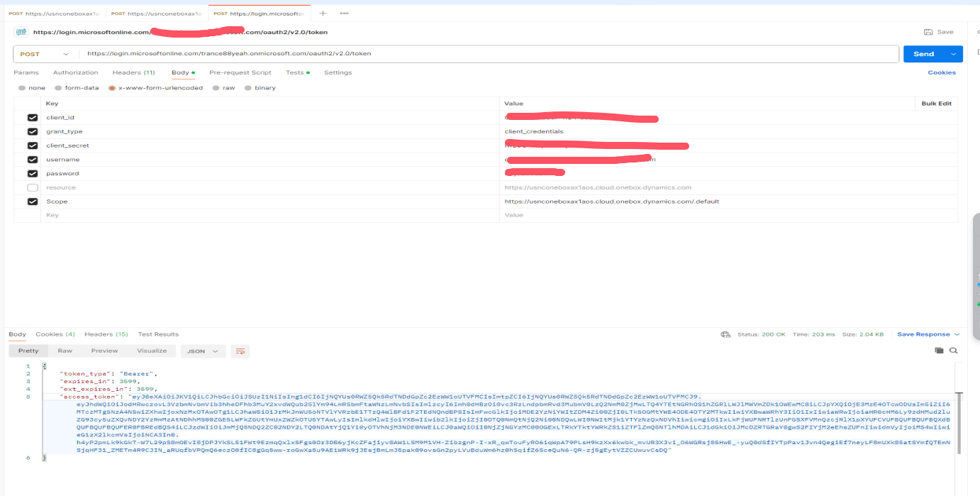The height and width of the screenshot is (496, 980).
Task: Click the blue Send button
Action: point(924,54)
